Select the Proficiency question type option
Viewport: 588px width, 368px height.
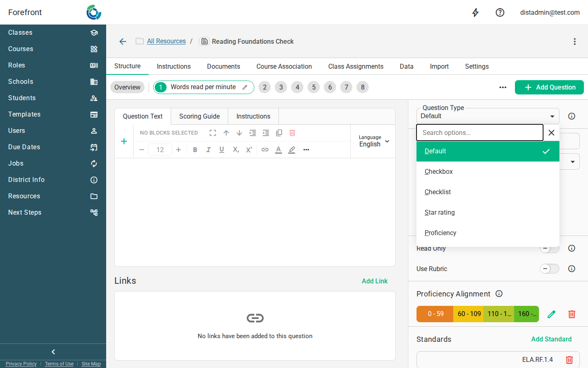click(x=488, y=233)
